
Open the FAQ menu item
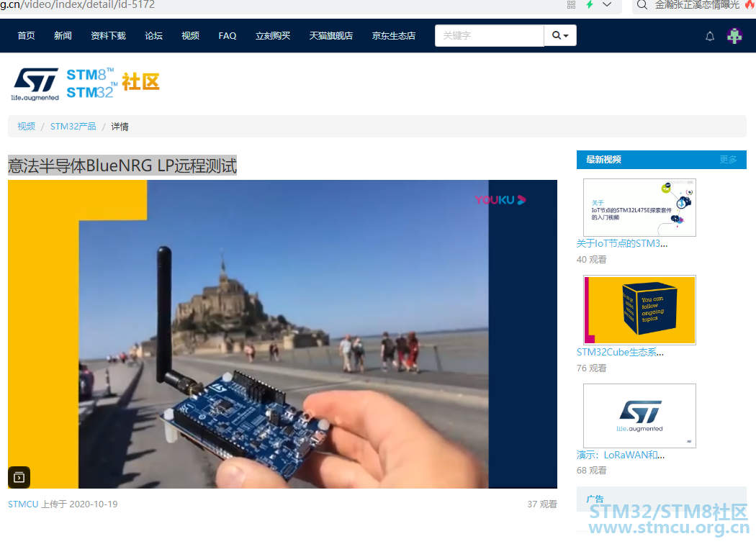227,36
